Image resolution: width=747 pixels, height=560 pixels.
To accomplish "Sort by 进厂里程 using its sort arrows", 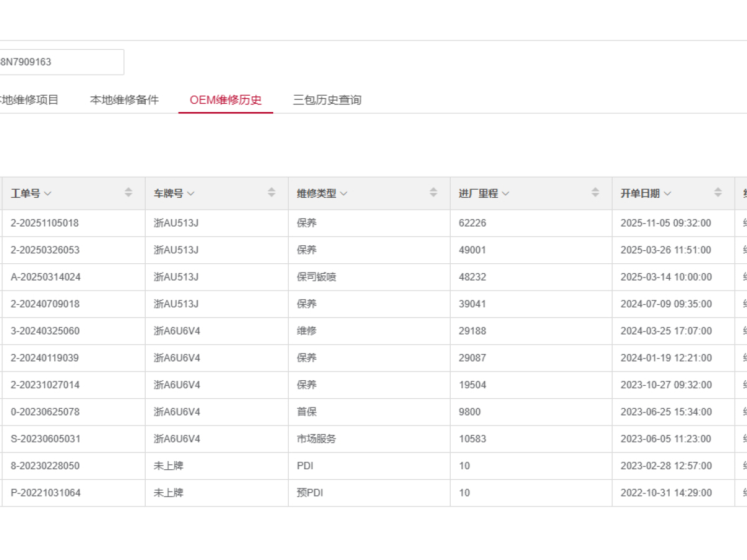I will (x=595, y=193).
